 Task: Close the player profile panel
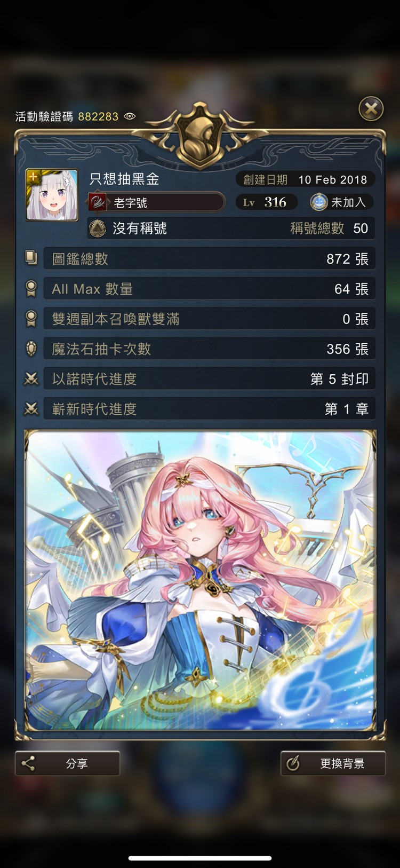(x=371, y=109)
